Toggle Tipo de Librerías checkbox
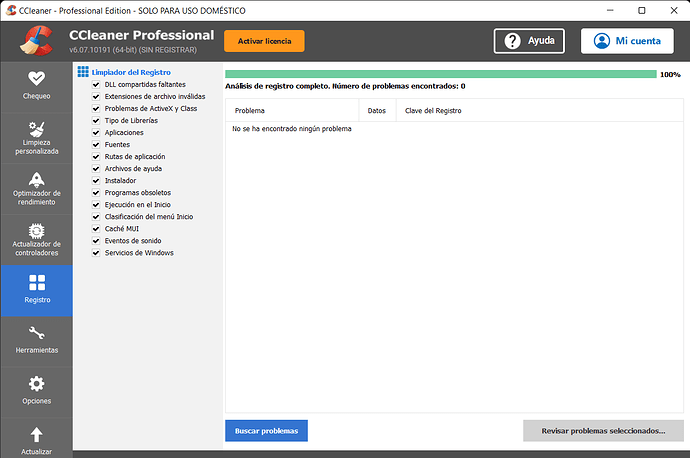 click(96, 121)
